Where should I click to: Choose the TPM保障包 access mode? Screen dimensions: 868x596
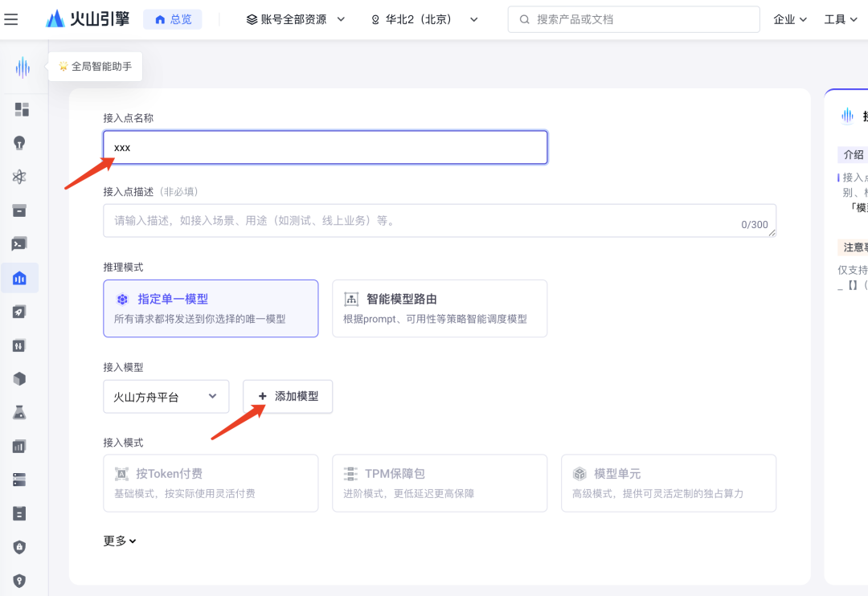pyautogui.click(x=440, y=483)
